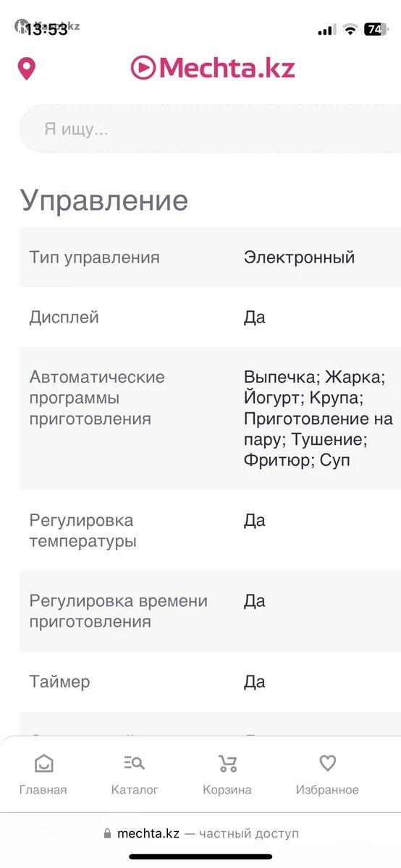Tap the Управление section heading

pos(104,200)
